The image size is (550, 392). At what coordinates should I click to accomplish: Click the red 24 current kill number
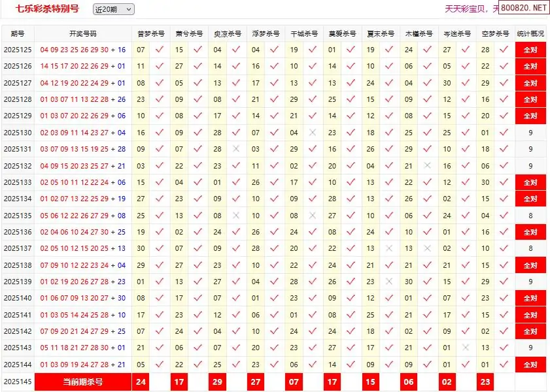[x=141, y=382]
